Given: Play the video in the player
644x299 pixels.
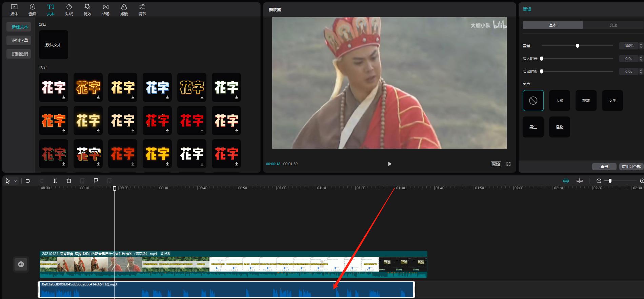Looking at the screenshot, I should [389, 164].
